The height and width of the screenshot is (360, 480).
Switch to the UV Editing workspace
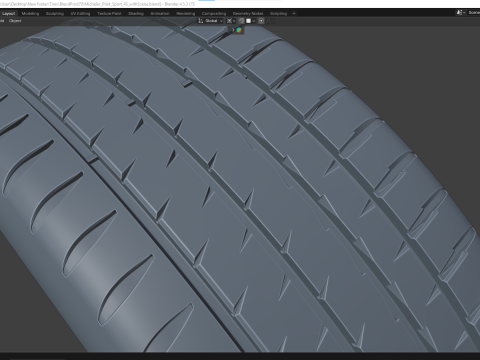point(80,13)
